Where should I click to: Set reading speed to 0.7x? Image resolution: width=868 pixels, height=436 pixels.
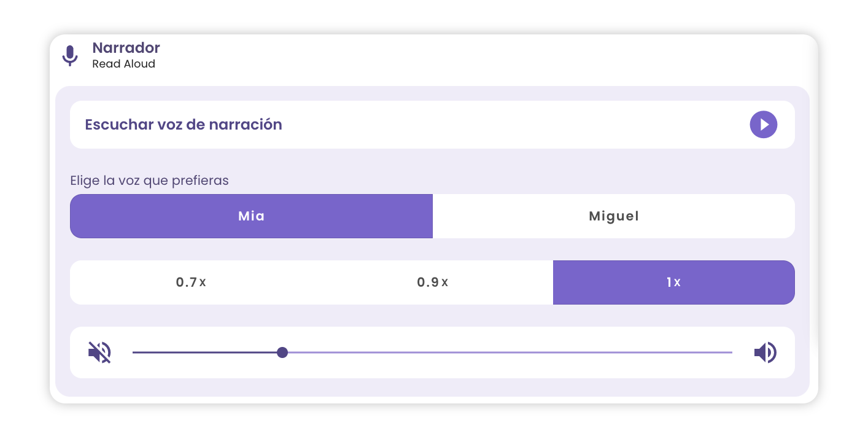click(191, 282)
